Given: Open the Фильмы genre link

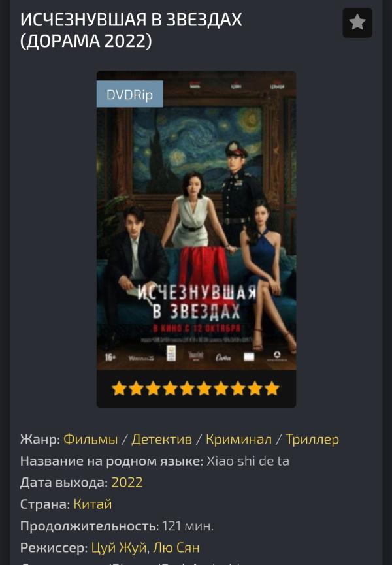Looking at the screenshot, I should click(x=90, y=439).
